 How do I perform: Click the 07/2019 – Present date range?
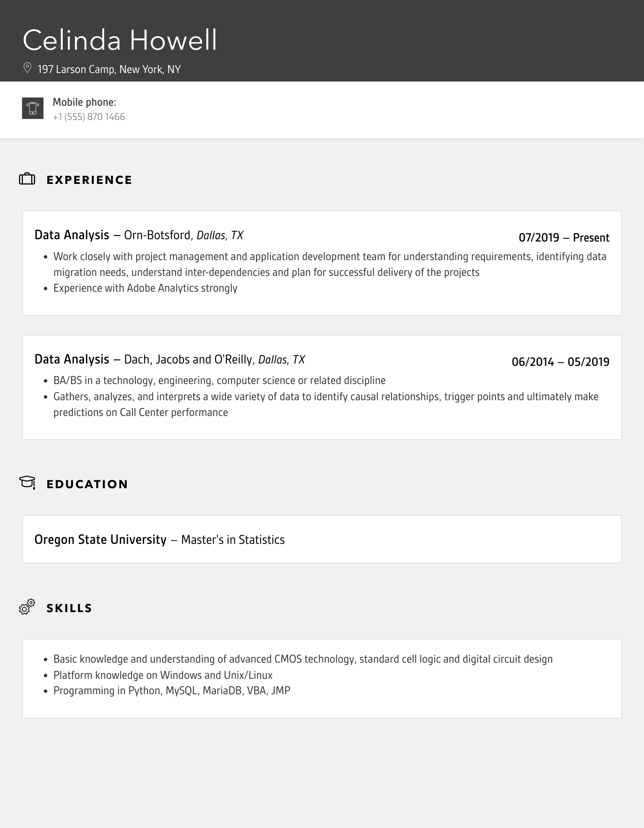563,238
